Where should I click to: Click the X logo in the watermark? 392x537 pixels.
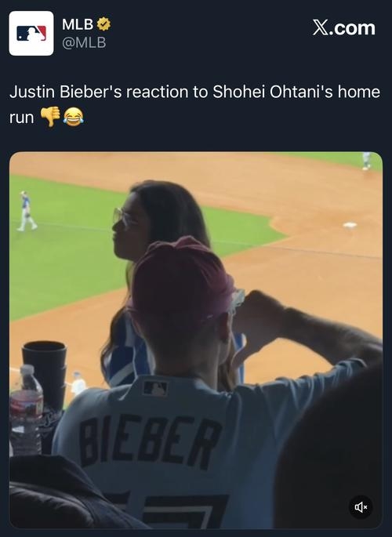click(321, 27)
